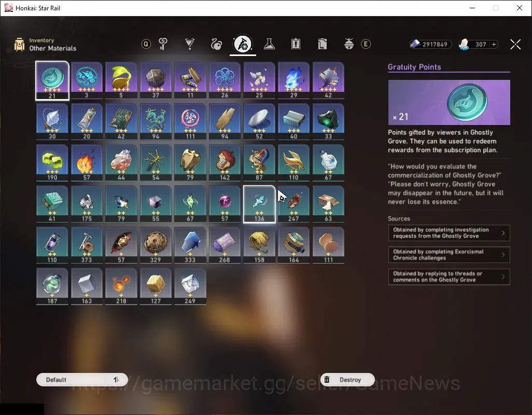Expand the replying to threads source
Screen dimensions: 532x415
[x=449, y=276]
